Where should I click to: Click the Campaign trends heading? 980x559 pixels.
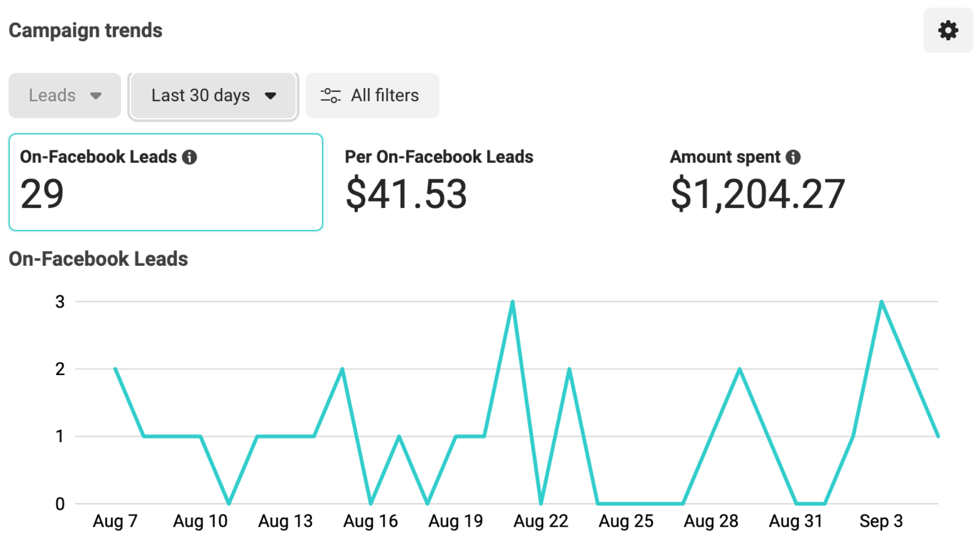85,31
